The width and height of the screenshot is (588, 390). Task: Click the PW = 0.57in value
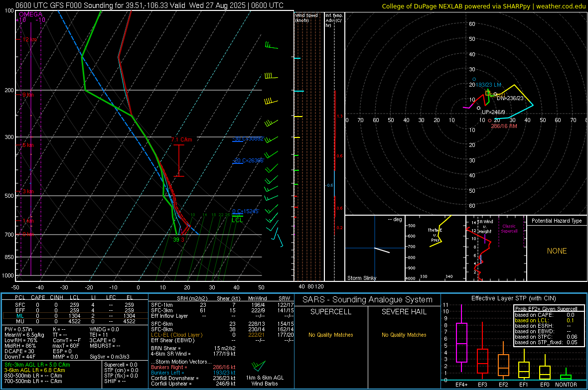pos(18,329)
